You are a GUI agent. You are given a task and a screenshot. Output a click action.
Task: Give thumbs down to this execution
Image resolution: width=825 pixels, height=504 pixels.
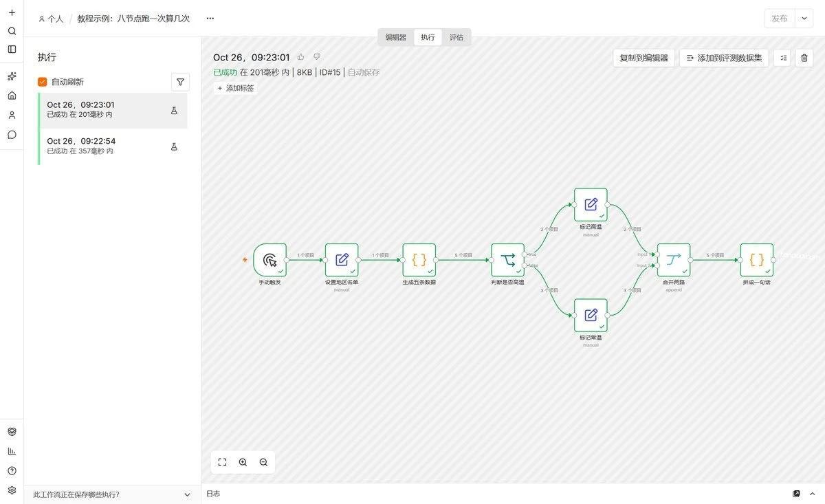[x=317, y=57]
